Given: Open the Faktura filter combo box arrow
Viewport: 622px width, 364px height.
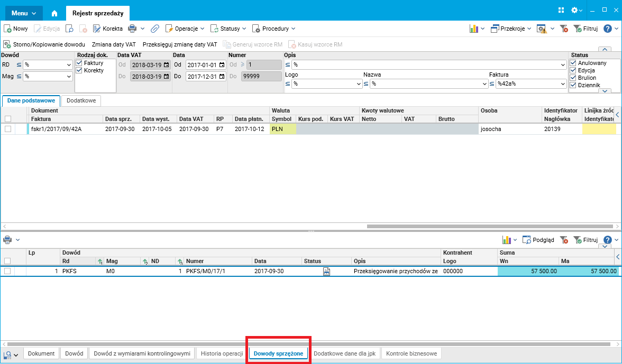Looking at the screenshot, I should (x=563, y=84).
